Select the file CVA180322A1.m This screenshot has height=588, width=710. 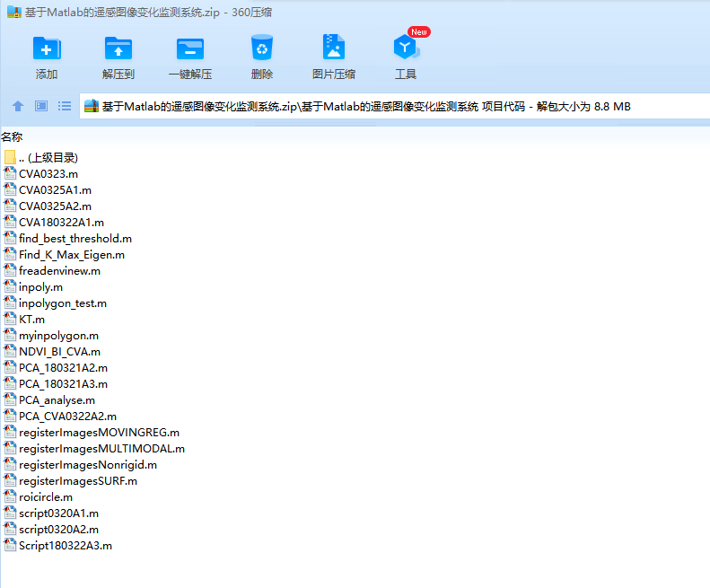pos(62,223)
